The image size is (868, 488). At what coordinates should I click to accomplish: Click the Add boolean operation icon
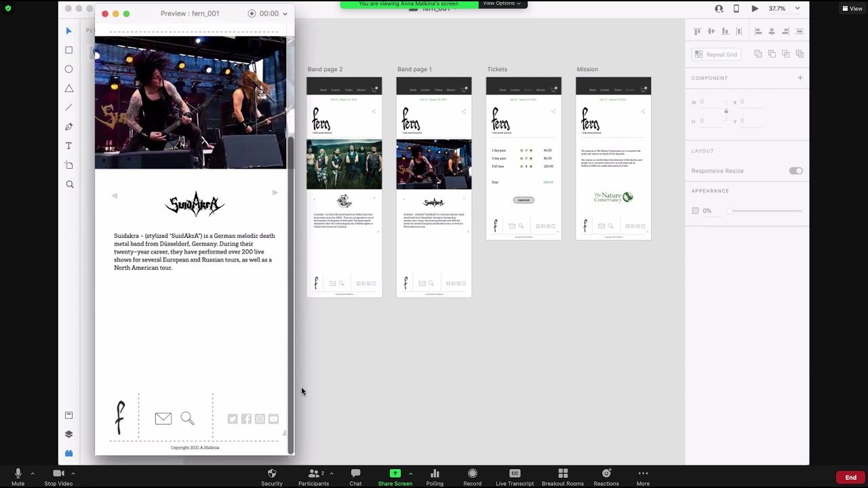[x=758, y=54]
